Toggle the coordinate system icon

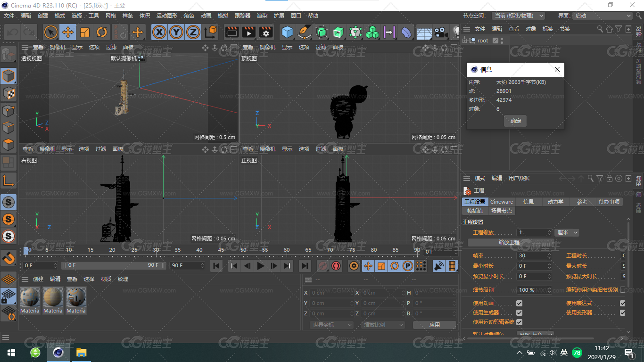(211, 32)
